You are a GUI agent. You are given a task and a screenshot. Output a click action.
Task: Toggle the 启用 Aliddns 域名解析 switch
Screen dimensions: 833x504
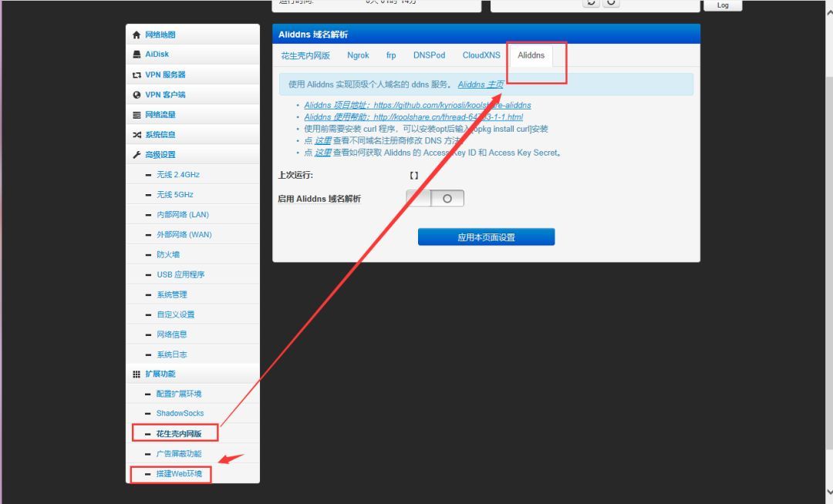(435, 198)
